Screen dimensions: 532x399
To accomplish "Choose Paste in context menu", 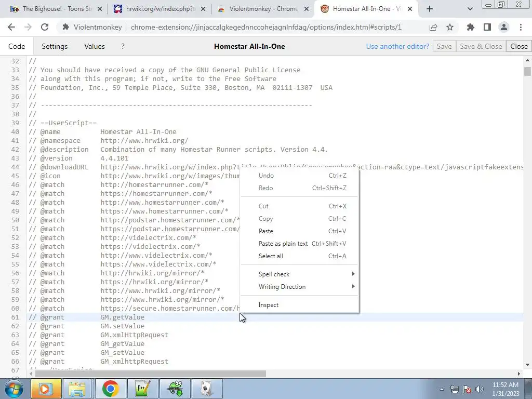I will (x=299, y=231).
